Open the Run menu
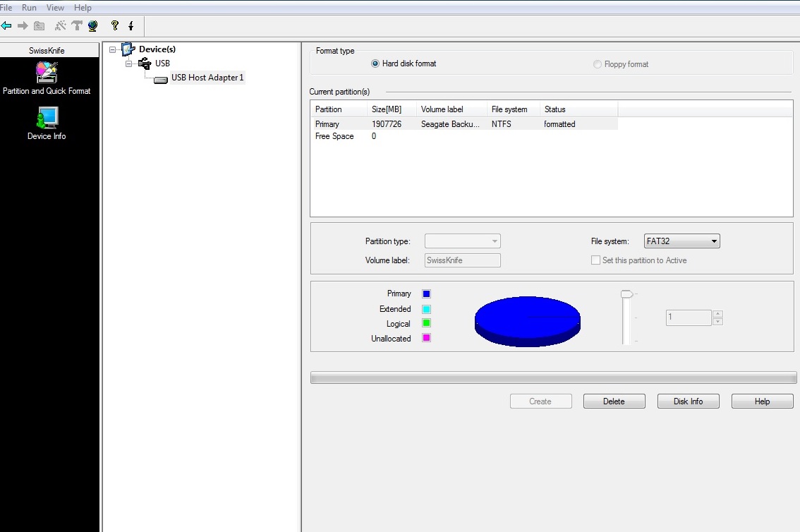This screenshot has width=800, height=532. [29, 8]
